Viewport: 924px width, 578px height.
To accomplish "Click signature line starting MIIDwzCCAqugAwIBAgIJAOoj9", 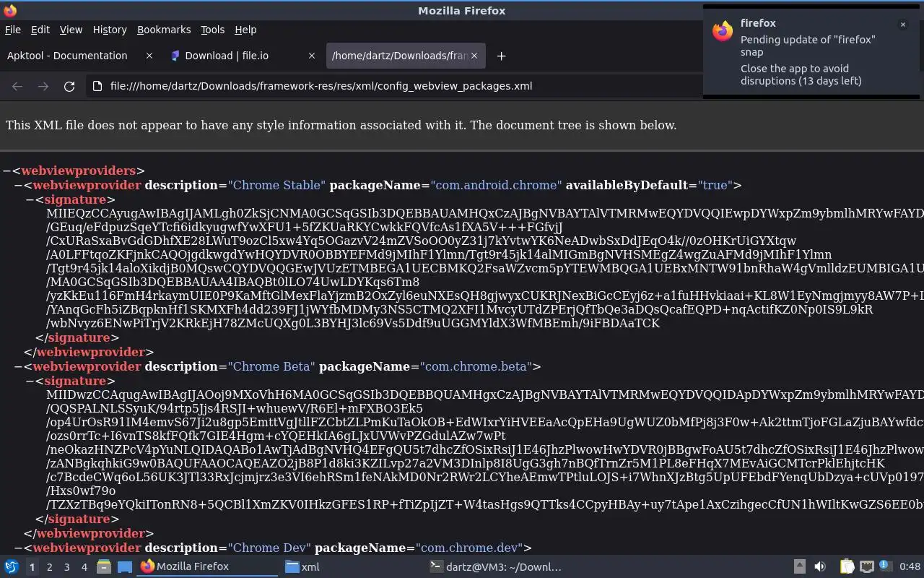I will click(485, 394).
